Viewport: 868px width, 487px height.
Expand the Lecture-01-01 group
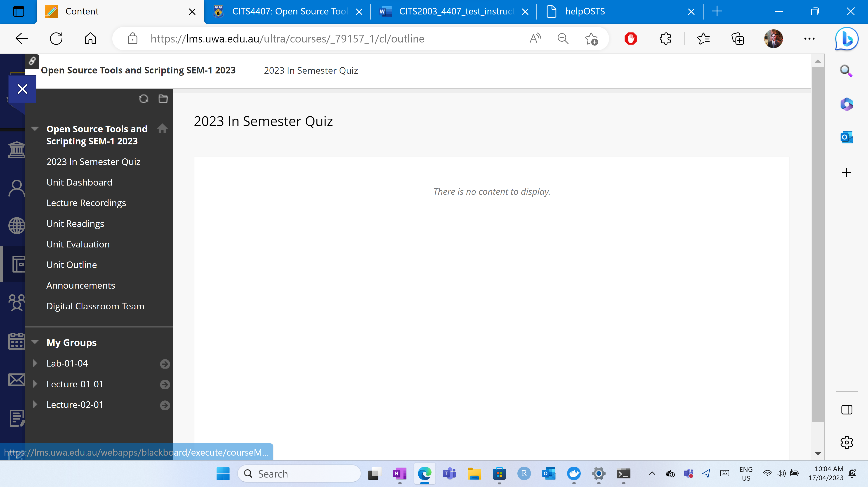35,384
